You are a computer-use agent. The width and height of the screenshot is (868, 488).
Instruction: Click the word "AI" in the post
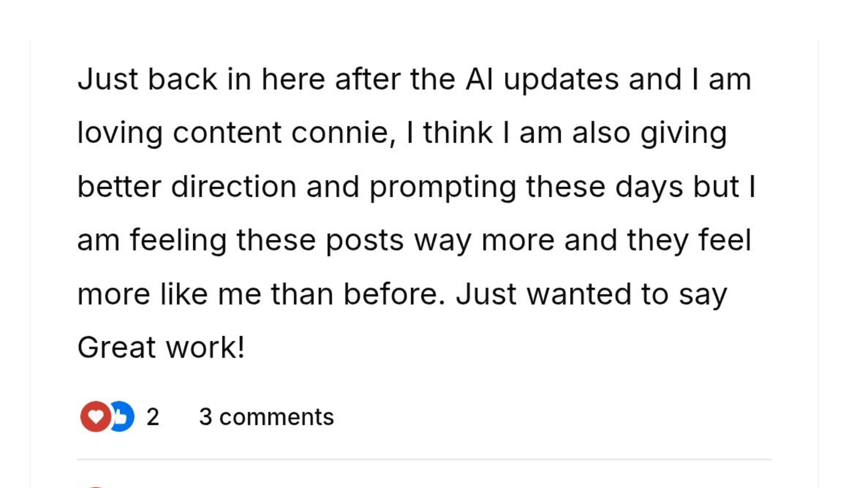[x=479, y=79]
